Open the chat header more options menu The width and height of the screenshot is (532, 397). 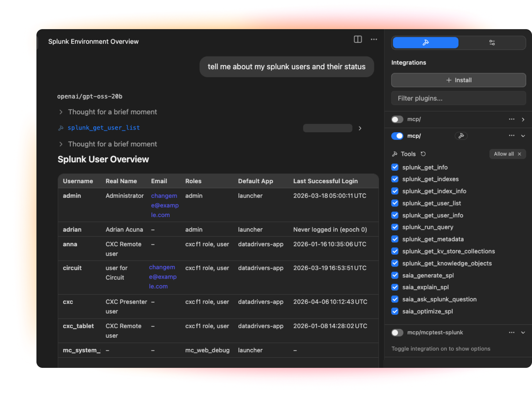tap(374, 39)
